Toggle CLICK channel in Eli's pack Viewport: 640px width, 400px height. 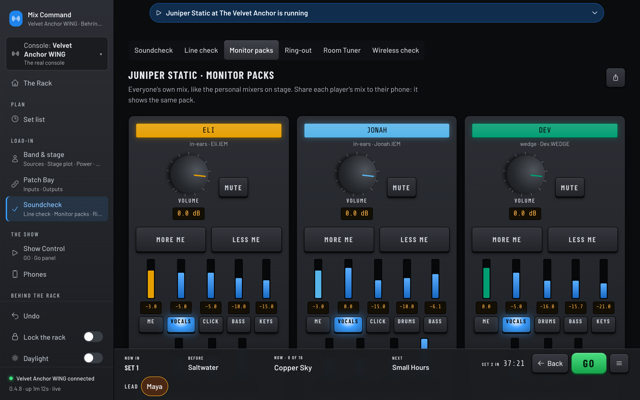(211, 324)
